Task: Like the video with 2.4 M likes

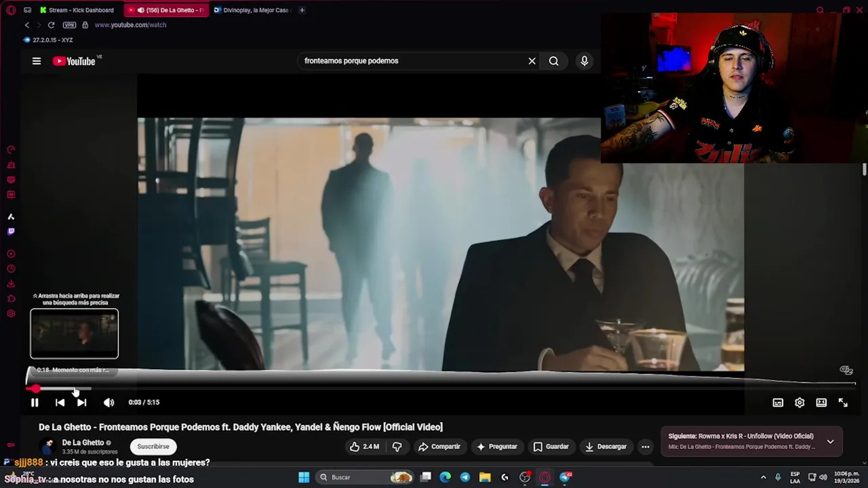Action: (364, 447)
